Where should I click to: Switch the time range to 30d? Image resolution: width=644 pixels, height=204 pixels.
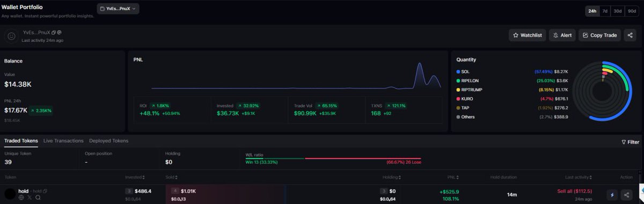point(618,11)
